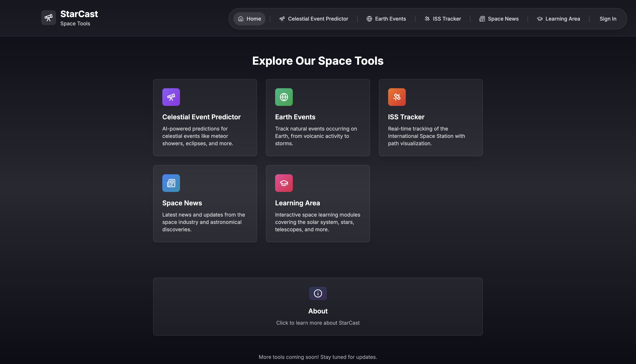
Task: Click the About info circle icon
Action: [318, 293]
